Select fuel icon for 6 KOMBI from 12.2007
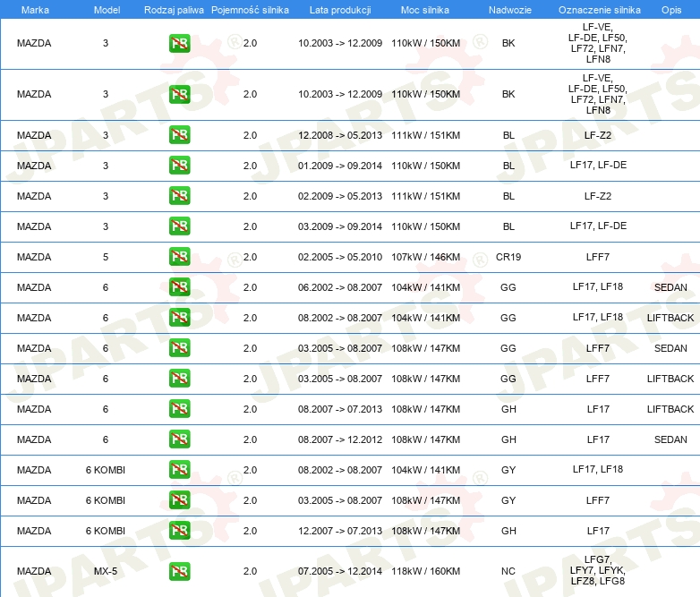 coord(179,531)
